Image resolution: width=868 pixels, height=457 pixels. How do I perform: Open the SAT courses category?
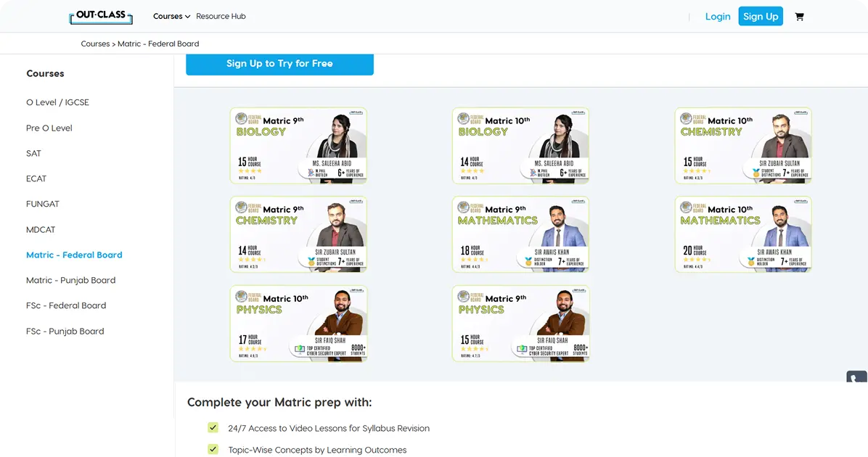point(34,153)
